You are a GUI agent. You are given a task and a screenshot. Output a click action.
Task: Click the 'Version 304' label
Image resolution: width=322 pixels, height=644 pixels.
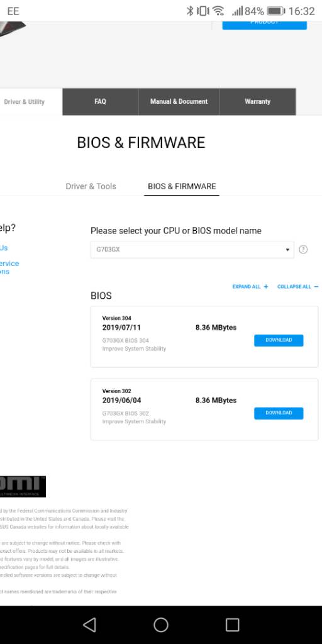coord(116,318)
